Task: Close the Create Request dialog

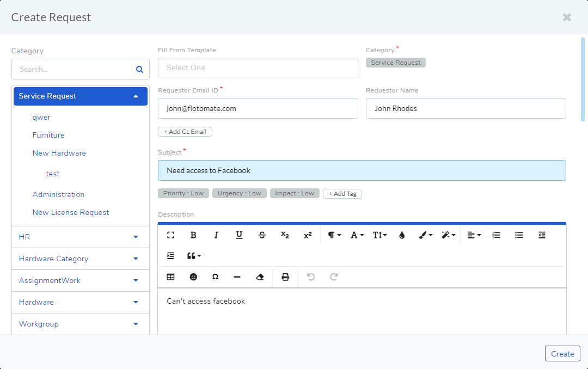Action: [x=567, y=17]
